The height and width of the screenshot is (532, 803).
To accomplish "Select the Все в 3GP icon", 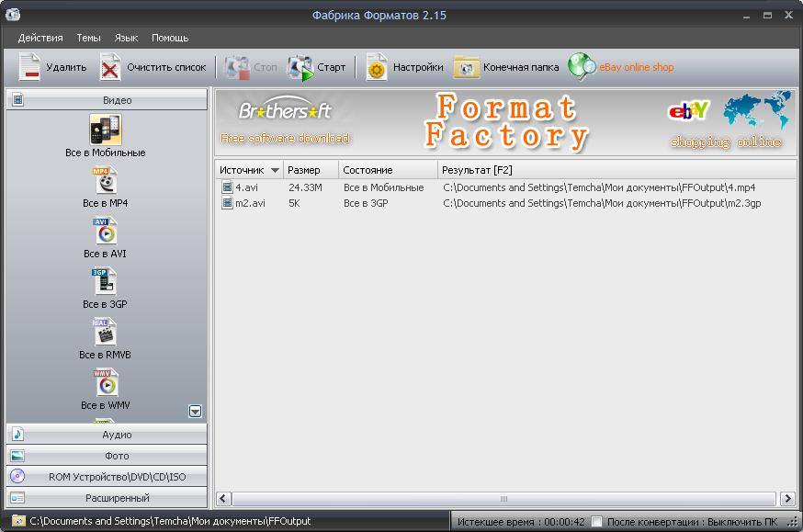I will click(105, 281).
